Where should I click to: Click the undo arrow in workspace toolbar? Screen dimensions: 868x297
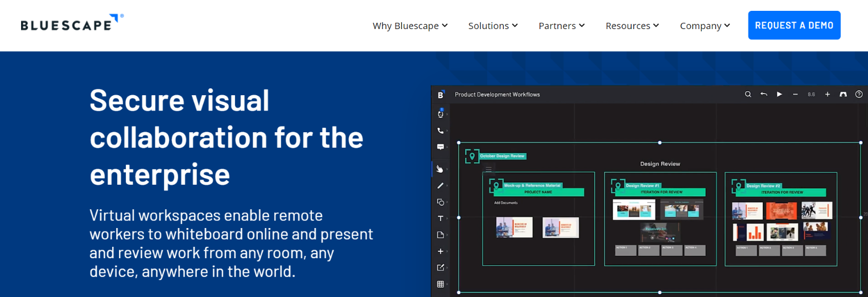(x=764, y=94)
